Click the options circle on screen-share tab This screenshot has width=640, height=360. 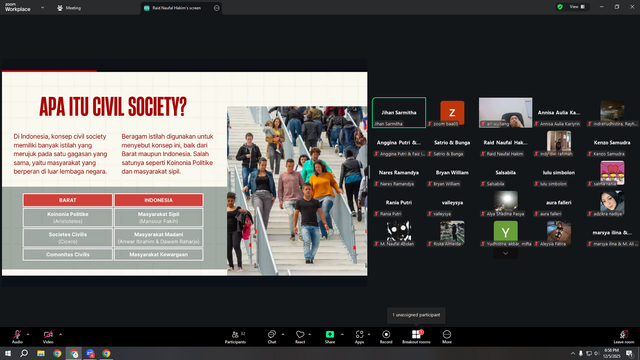click(x=216, y=8)
